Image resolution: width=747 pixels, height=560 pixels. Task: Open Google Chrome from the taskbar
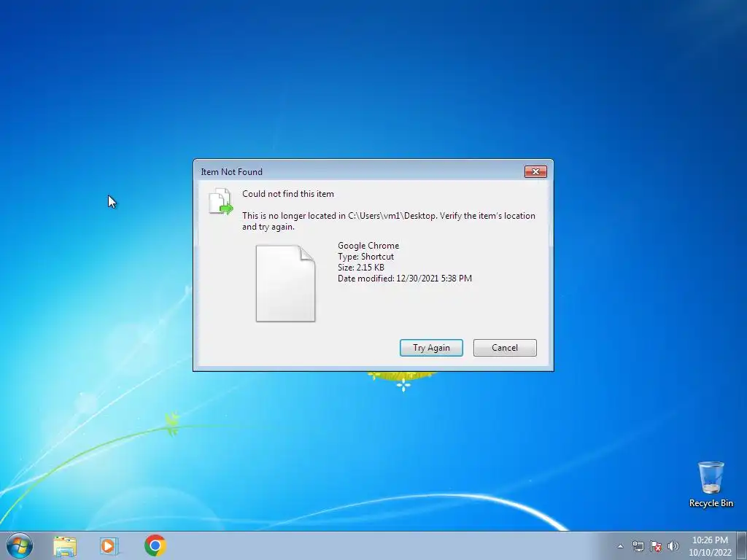[155, 545]
